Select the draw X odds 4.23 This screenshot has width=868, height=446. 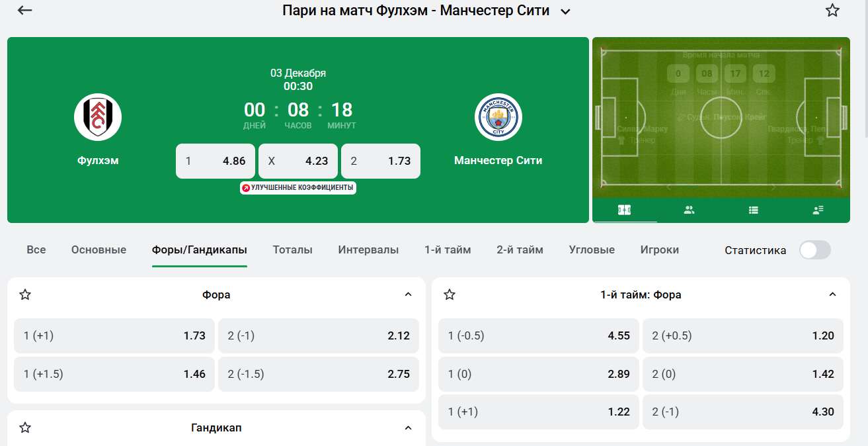(298, 161)
